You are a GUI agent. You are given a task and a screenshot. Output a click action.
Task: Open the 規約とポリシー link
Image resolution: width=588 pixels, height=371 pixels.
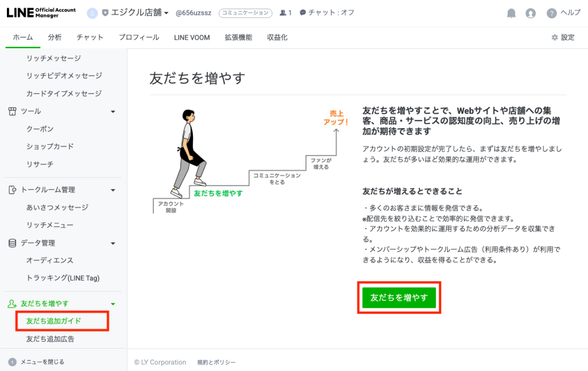click(x=216, y=362)
